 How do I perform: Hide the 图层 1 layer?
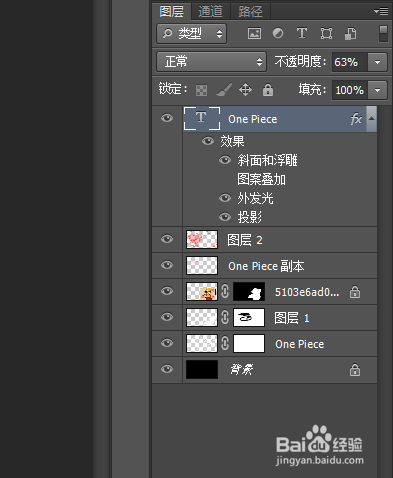coord(167,317)
